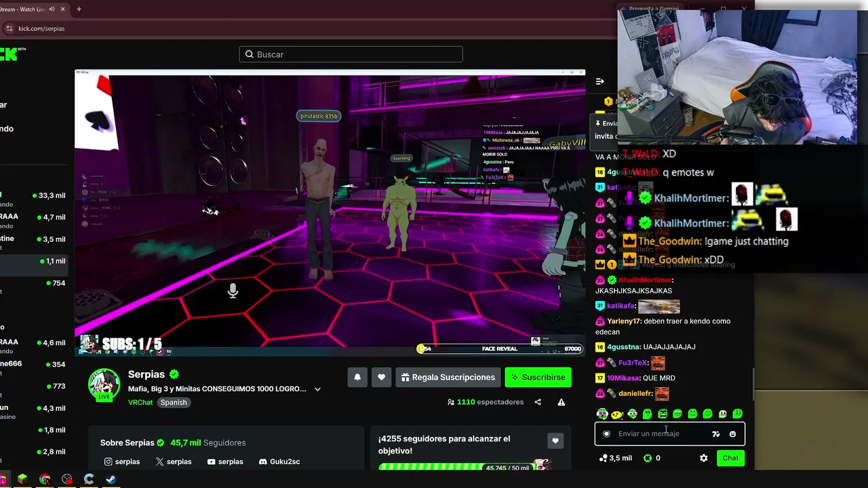Report the stream with warning icon
The width and height of the screenshot is (868, 488).
[x=561, y=402]
